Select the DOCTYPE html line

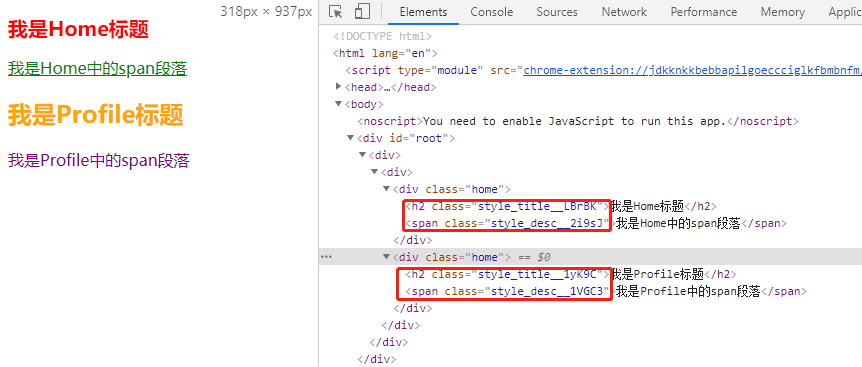383,36
